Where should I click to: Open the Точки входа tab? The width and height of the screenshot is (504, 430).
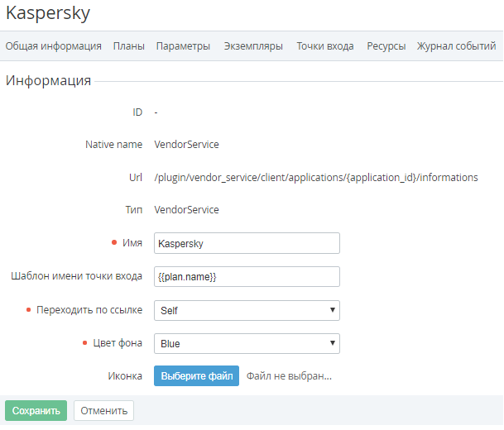(325, 46)
